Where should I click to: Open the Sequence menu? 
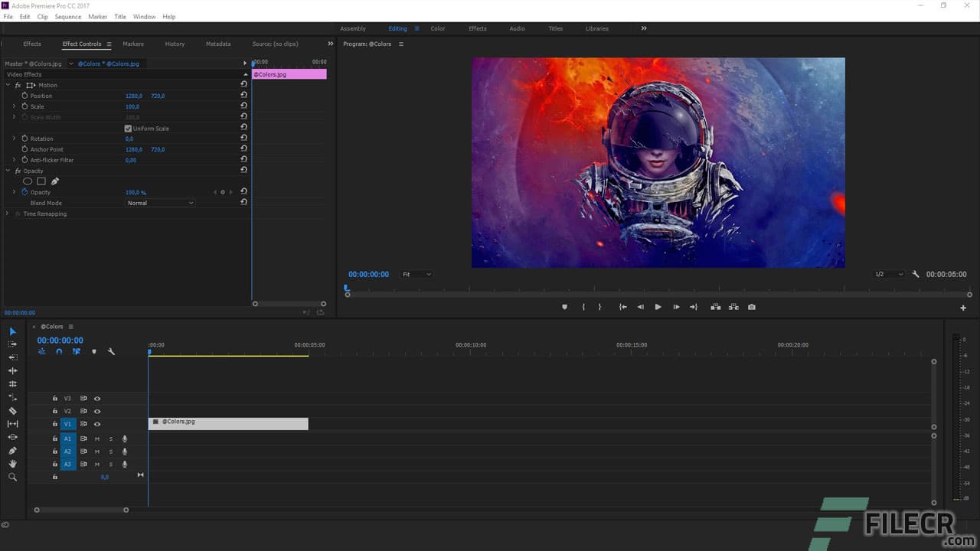[68, 16]
